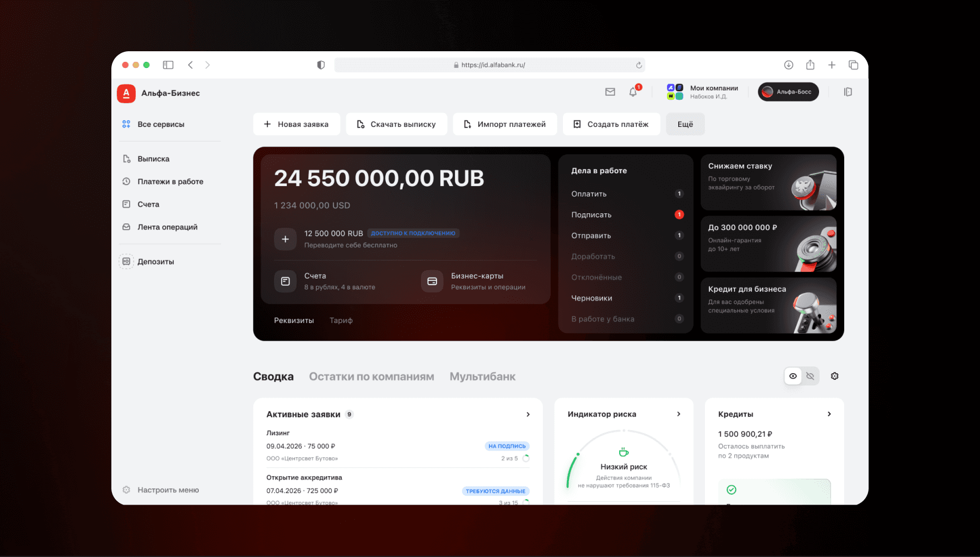
Task: Click the Все сервисы grid icon
Action: [x=126, y=124]
